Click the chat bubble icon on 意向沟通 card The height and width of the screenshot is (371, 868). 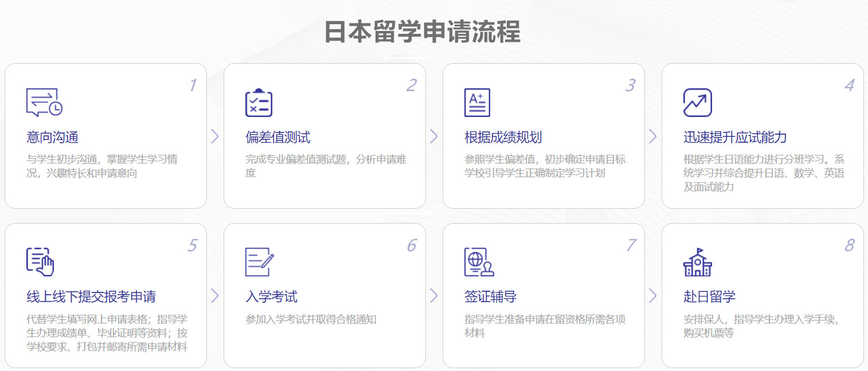(45, 103)
